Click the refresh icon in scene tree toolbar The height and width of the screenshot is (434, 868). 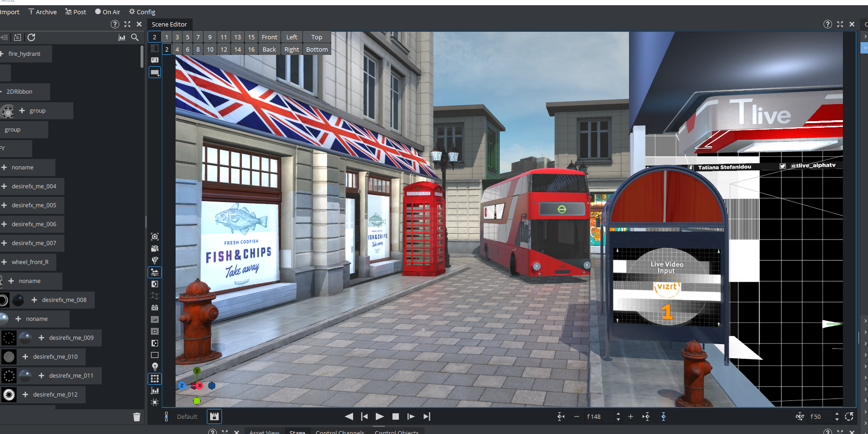click(x=31, y=37)
